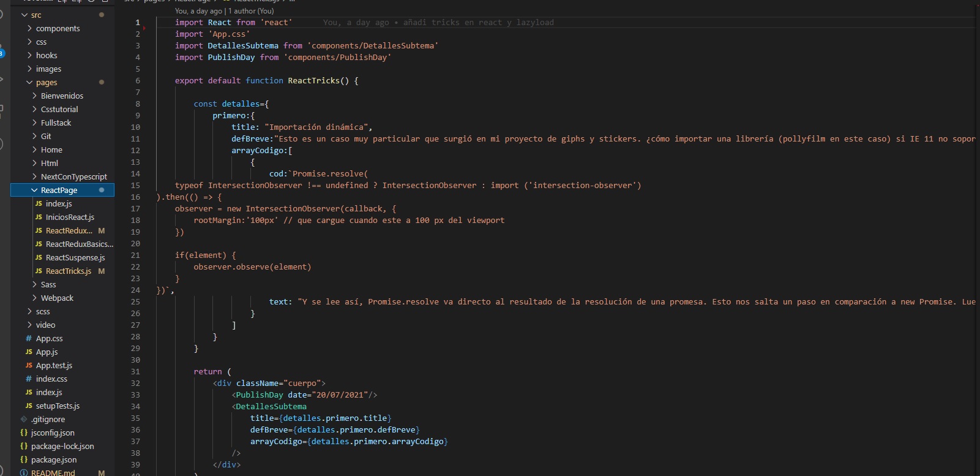Click the M status badge on ReactTricks.js
The width and height of the screenshot is (980, 476).
coord(102,271)
